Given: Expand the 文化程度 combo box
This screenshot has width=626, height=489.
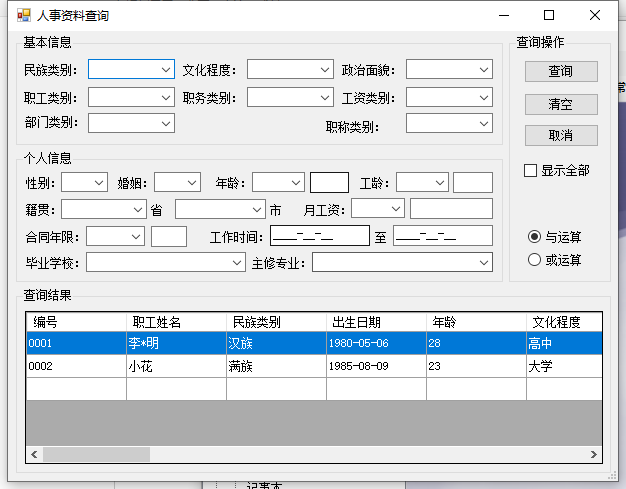Looking at the screenshot, I should coord(290,70).
